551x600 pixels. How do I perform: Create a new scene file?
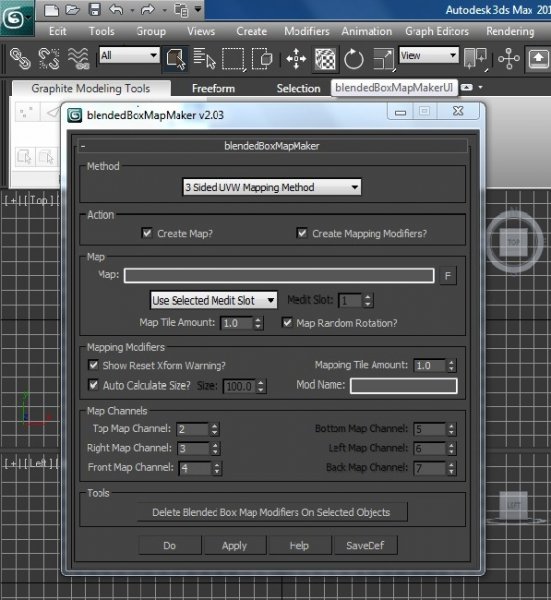point(51,10)
